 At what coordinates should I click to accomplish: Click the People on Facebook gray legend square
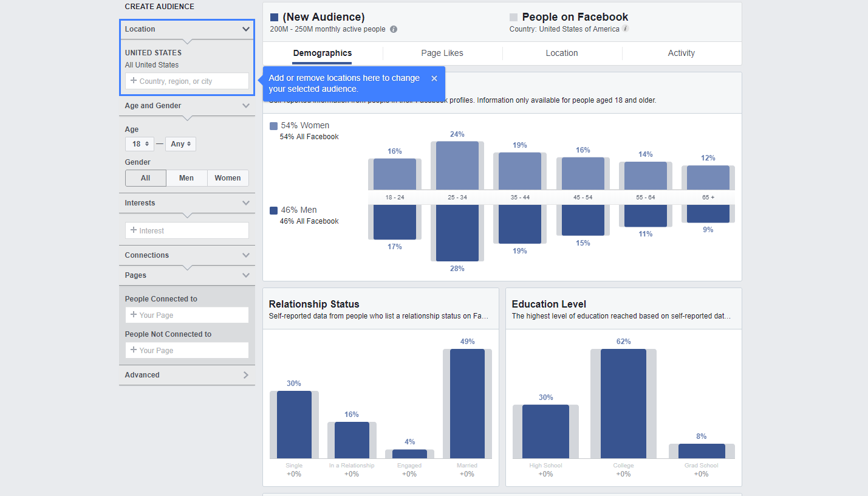(x=514, y=18)
